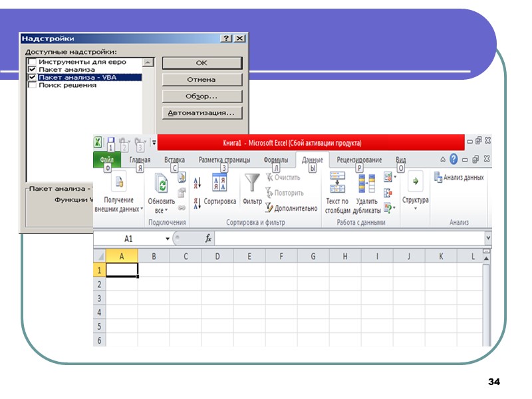This screenshot has width=532, height=399.
Task: Expand the Структура dropdown arrow
Action: tap(415, 208)
